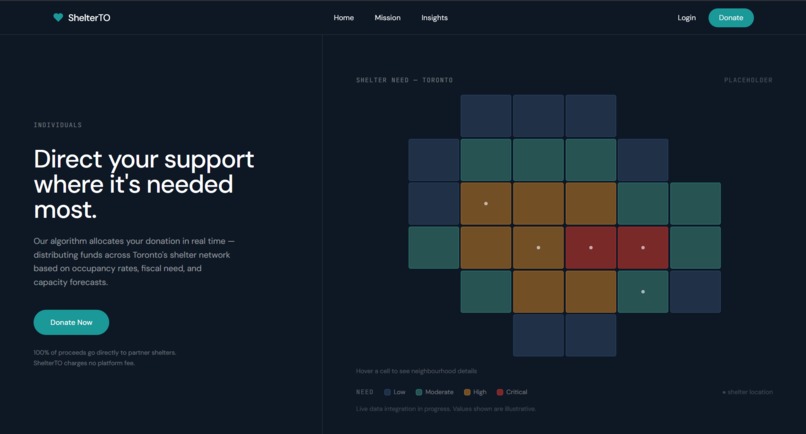Click 'Hover a cell to see neighbourhood details'
This screenshot has height=434, width=806.
pyautogui.click(x=416, y=371)
